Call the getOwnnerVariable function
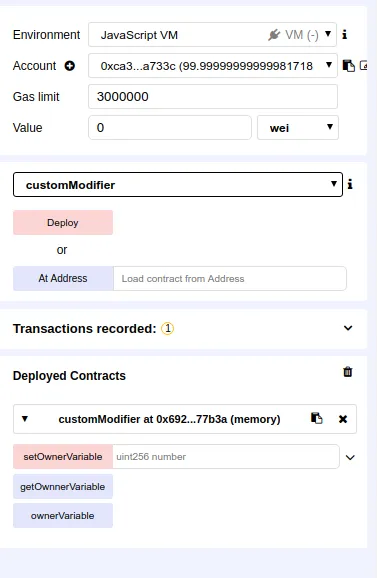Viewport: 377px width, 578px height. tap(63, 487)
